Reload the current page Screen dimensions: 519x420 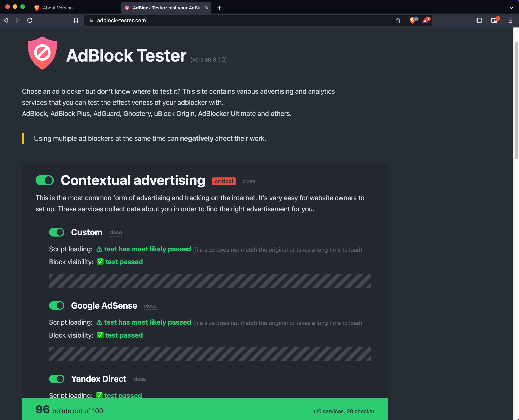click(x=30, y=20)
